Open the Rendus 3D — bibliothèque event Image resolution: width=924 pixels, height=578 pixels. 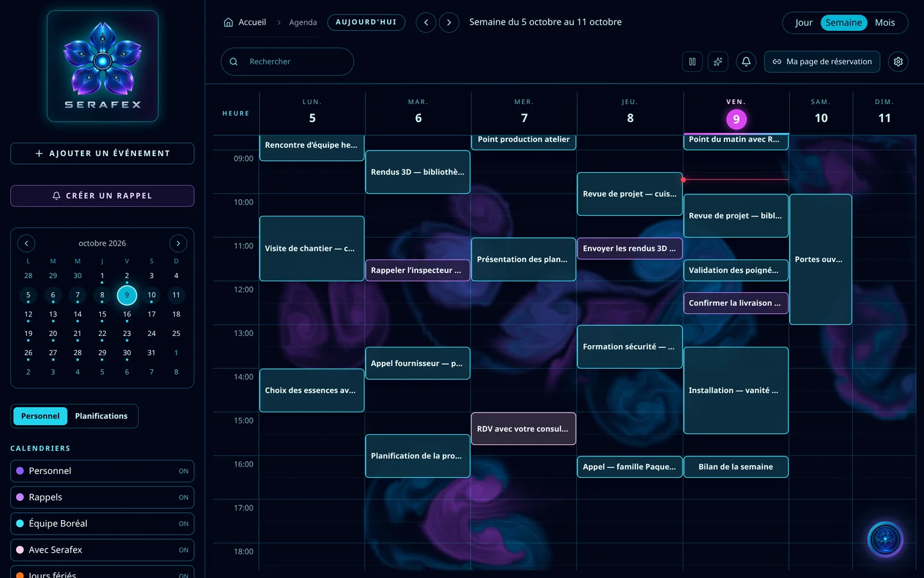click(418, 172)
